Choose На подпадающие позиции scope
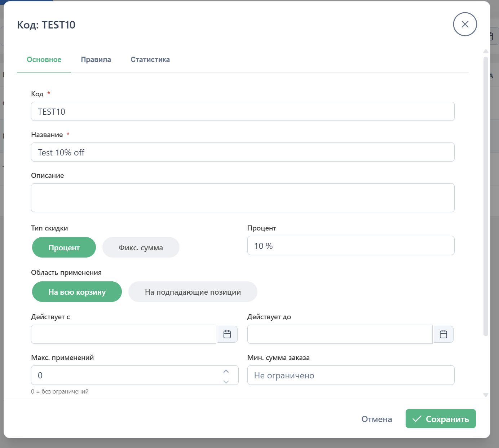The height and width of the screenshot is (448, 499). click(193, 292)
